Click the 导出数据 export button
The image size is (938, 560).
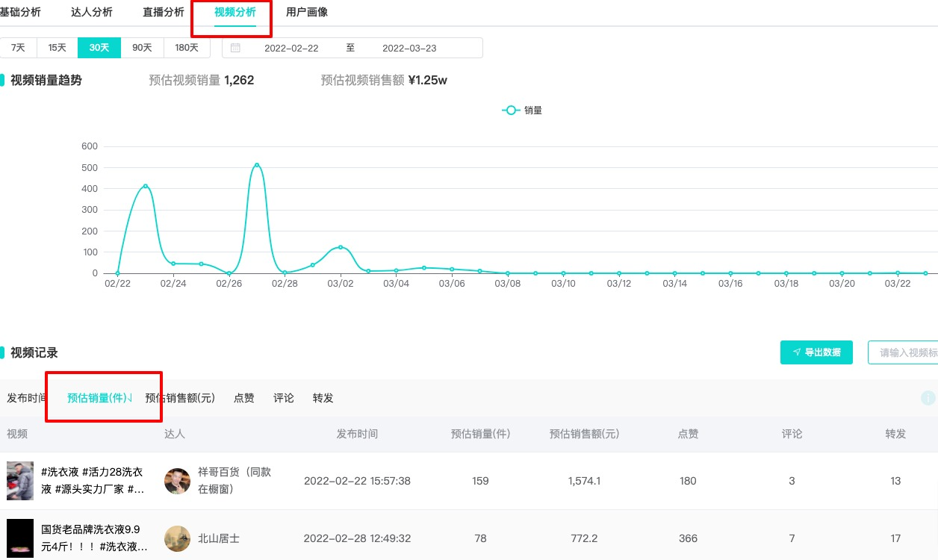pos(816,352)
